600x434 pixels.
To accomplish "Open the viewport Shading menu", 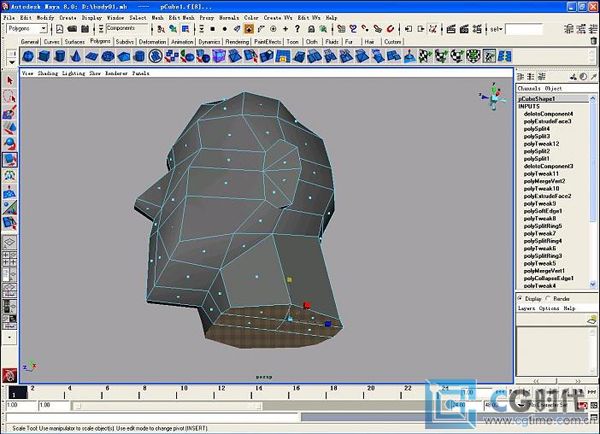I will 48,73.
